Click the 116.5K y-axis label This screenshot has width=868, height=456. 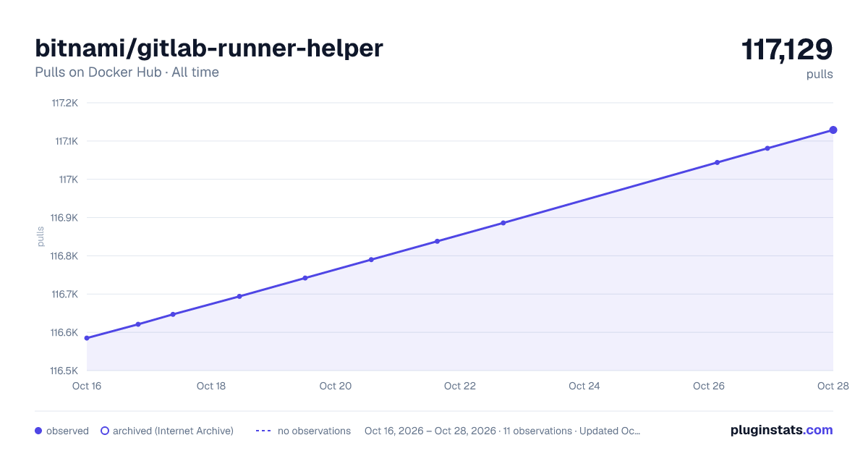click(x=64, y=371)
